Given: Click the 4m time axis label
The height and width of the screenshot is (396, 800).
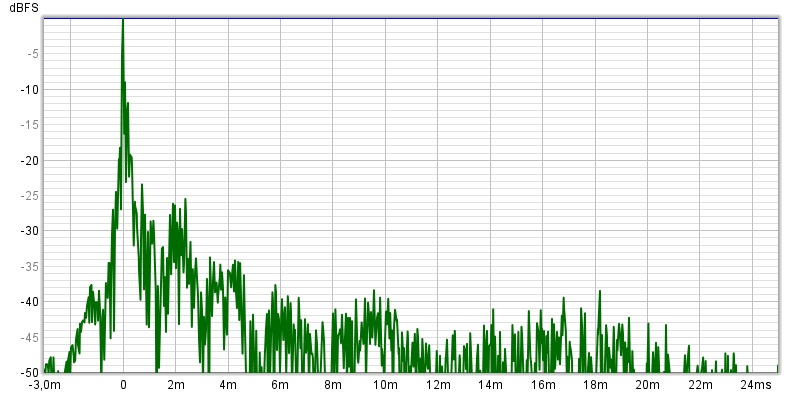Looking at the screenshot, I should tap(228, 385).
